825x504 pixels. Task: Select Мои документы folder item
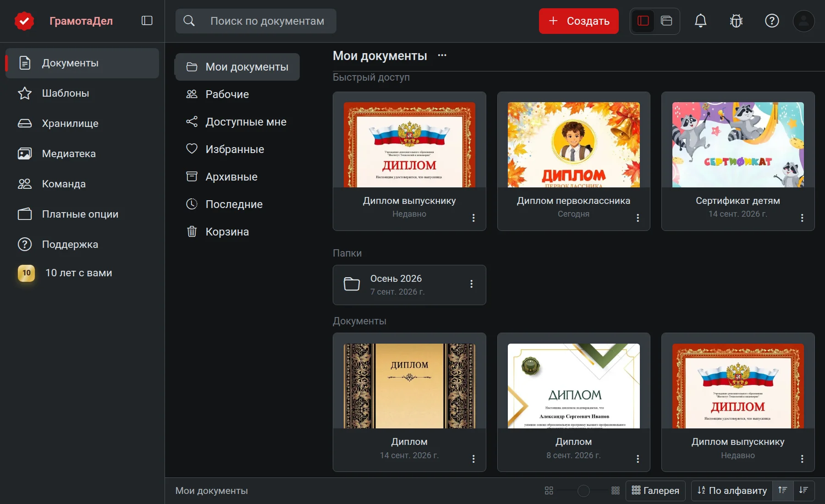coord(237,67)
